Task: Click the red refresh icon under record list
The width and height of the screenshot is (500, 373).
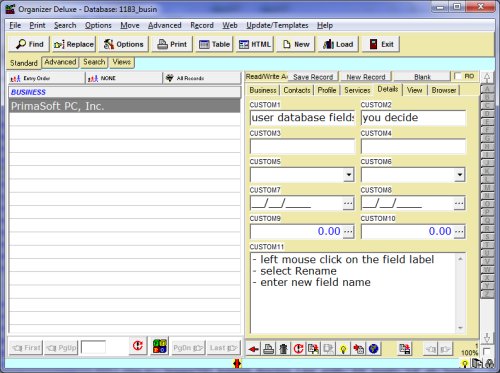Action: pos(138,346)
